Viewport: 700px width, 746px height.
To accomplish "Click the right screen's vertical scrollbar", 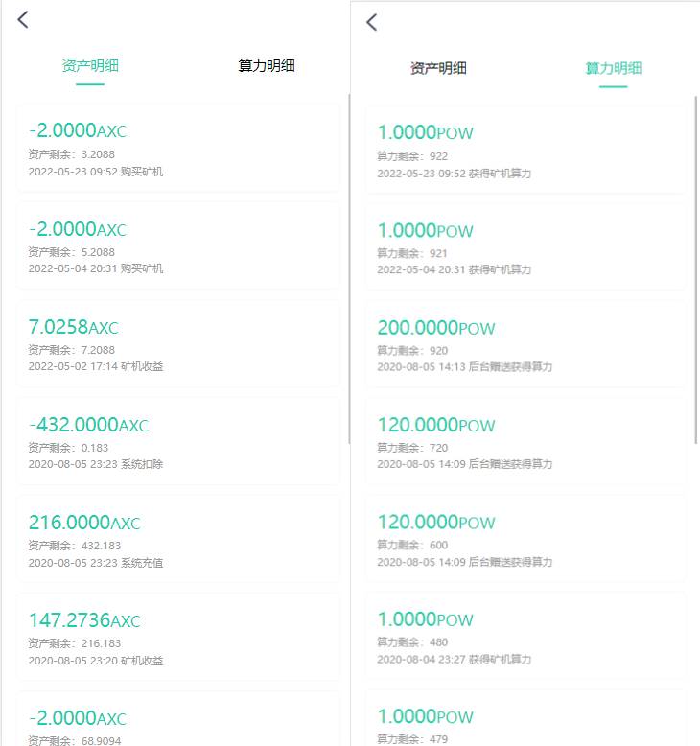I will (x=696, y=269).
